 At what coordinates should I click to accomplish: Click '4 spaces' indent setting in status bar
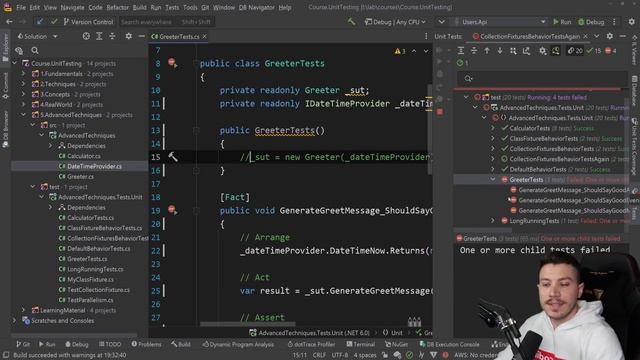tap(365, 355)
